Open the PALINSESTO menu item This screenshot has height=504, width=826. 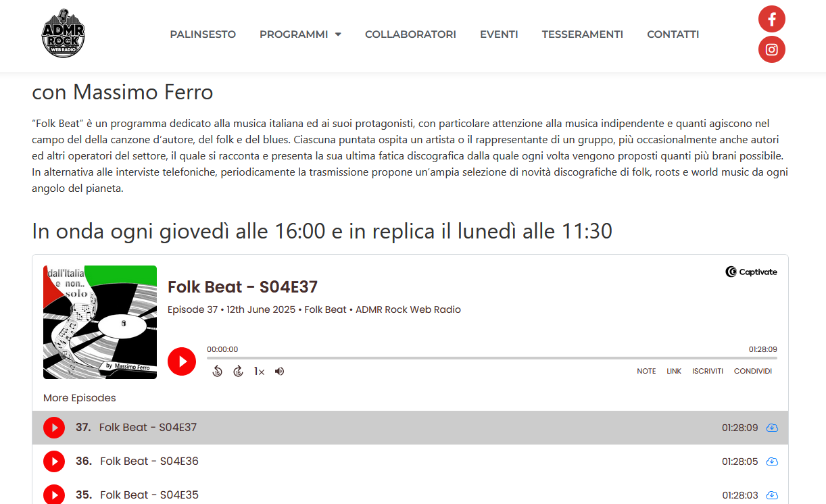(x=203, y=34)
